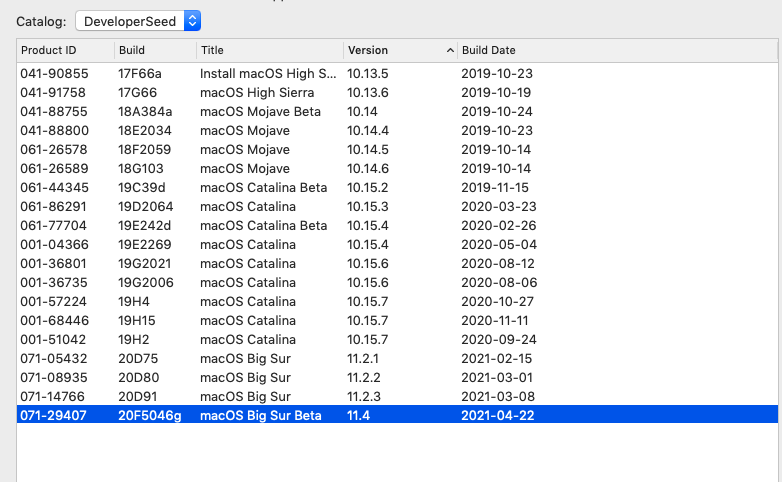Click build date 2021-03-08

pos(498,396)
